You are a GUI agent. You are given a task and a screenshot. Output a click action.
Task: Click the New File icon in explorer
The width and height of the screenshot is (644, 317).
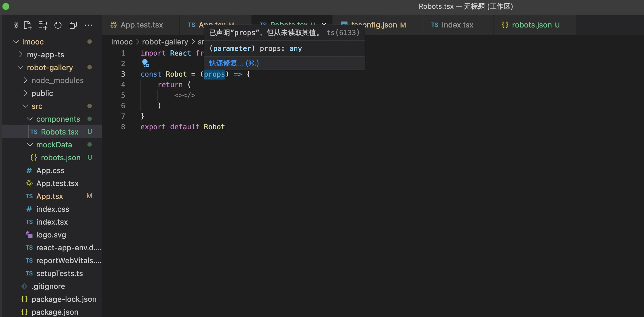[x=28, y=25]
